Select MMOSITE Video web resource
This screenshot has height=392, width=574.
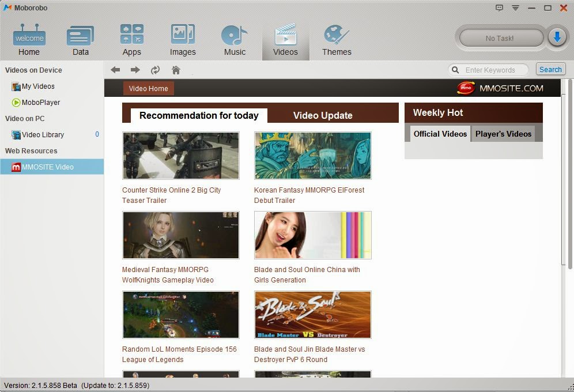tap(52, 167)
